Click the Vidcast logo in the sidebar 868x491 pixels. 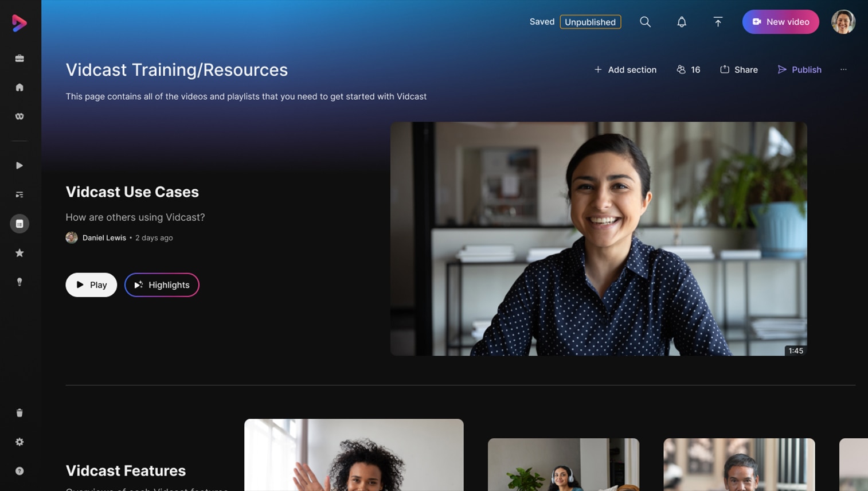pyautogui.click(x=19, y=22)
